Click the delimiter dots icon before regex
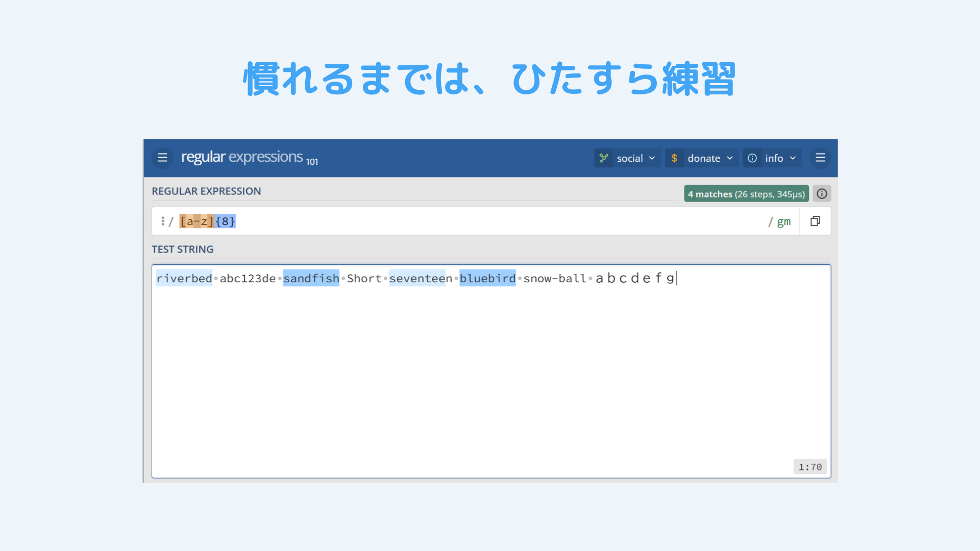This screenshot has height=551, width=980. 163,221
